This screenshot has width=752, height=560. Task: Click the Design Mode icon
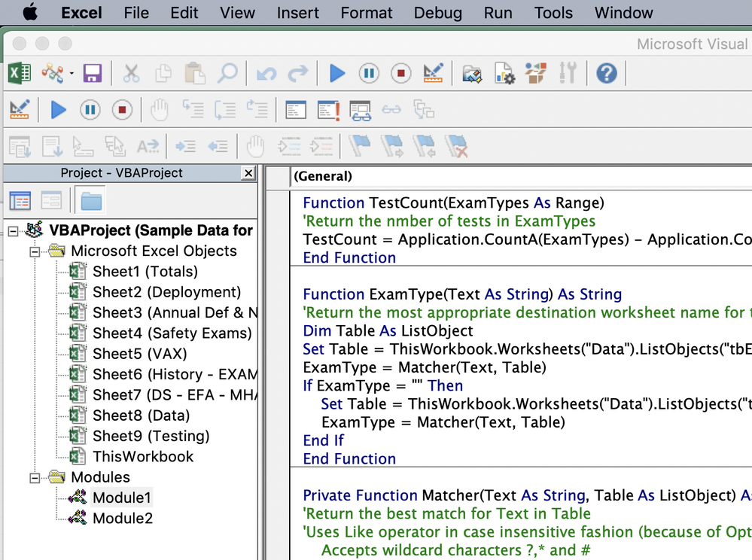tap(433, 73)
